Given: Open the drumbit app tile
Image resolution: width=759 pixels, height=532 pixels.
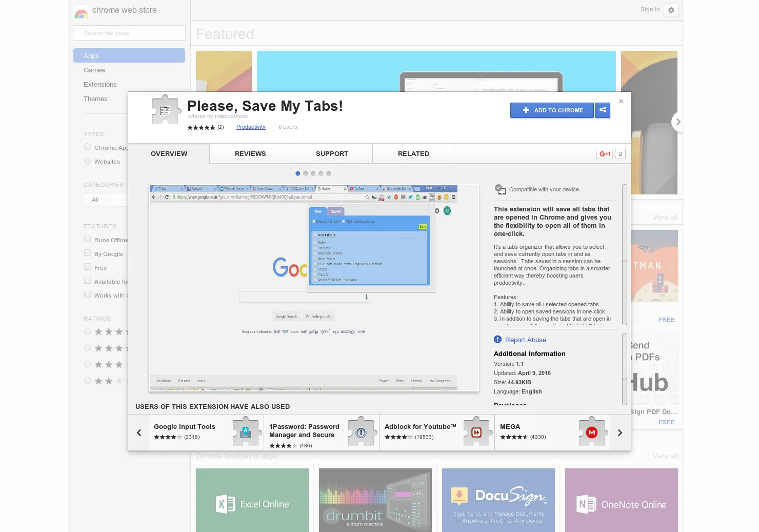Looking at the screenshot, I should [x=375, y=500].
